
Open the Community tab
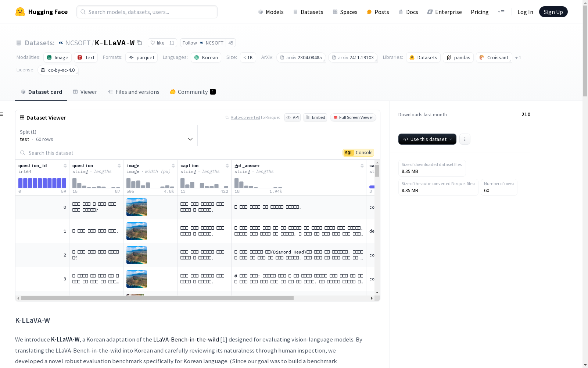(193, 92)
